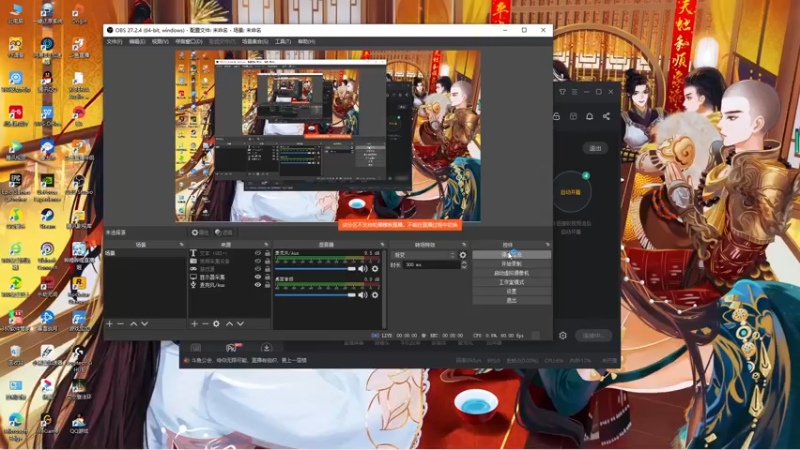
Task: Hide the 显示器采集 source
Action: (258, 277)
